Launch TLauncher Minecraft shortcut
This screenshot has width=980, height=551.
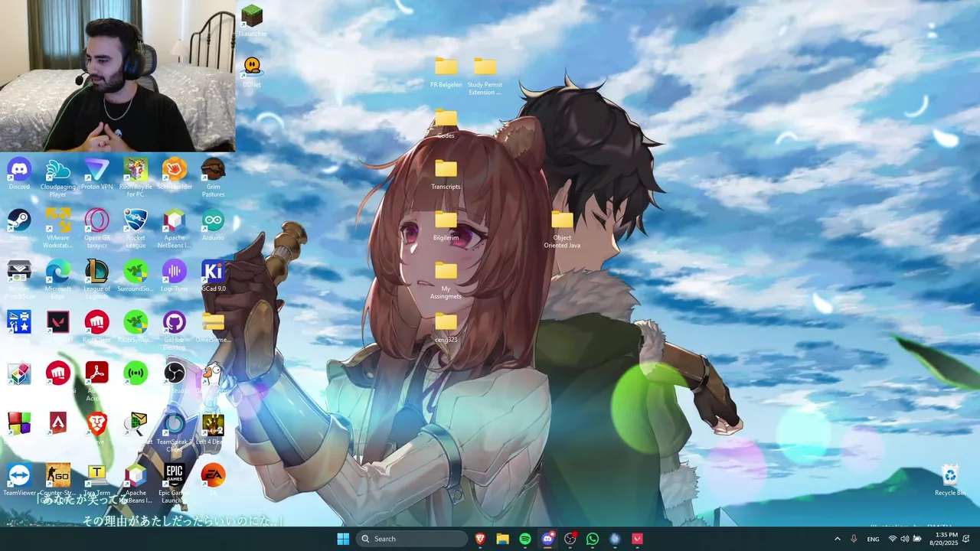coord(252,21)
